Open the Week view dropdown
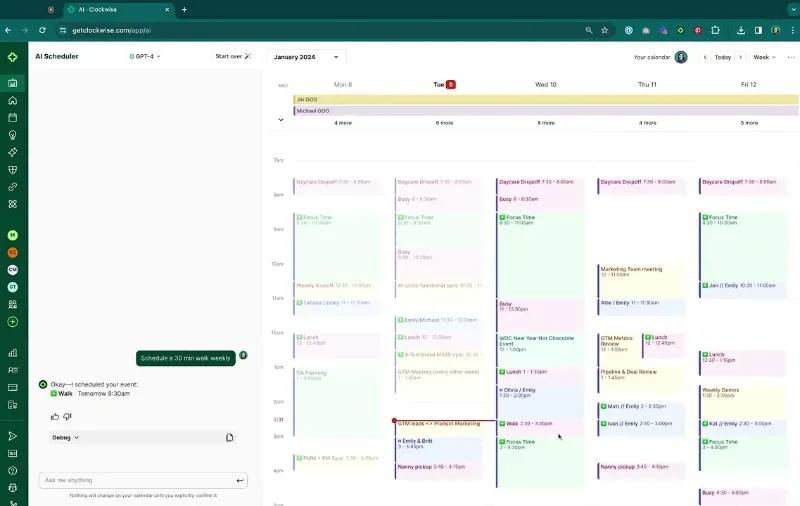This screenshot has height=506, width=800. coord(765,57)
